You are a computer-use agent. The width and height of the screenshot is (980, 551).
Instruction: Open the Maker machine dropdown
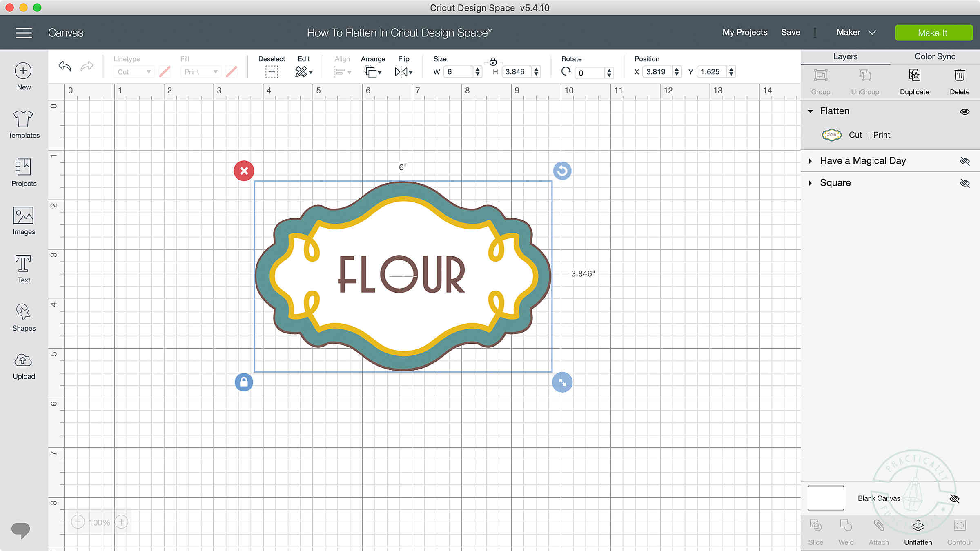point(856,33)
